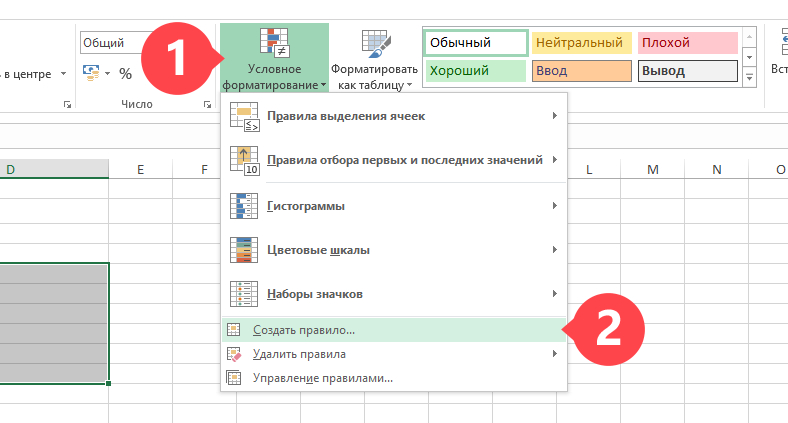This screenshot has width=788, height=423.
Task: Apply the Обычный cell style
Action: (476, 43)
